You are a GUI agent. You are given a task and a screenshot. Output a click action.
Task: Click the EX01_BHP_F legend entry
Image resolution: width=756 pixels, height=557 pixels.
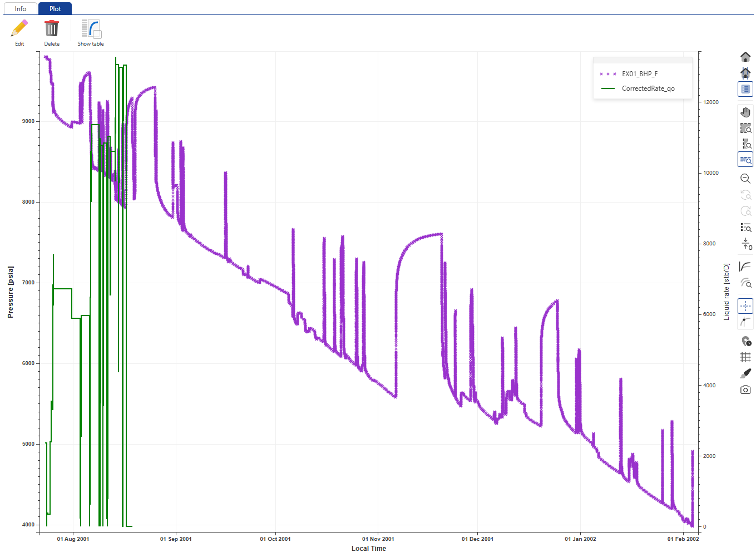(x=639, y=74)
